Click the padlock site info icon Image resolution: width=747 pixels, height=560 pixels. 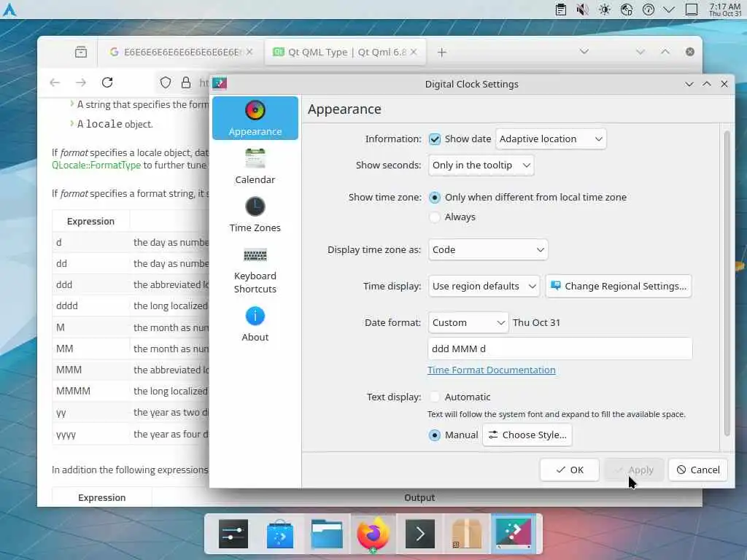pyautogui.click(x=186, y=82)
